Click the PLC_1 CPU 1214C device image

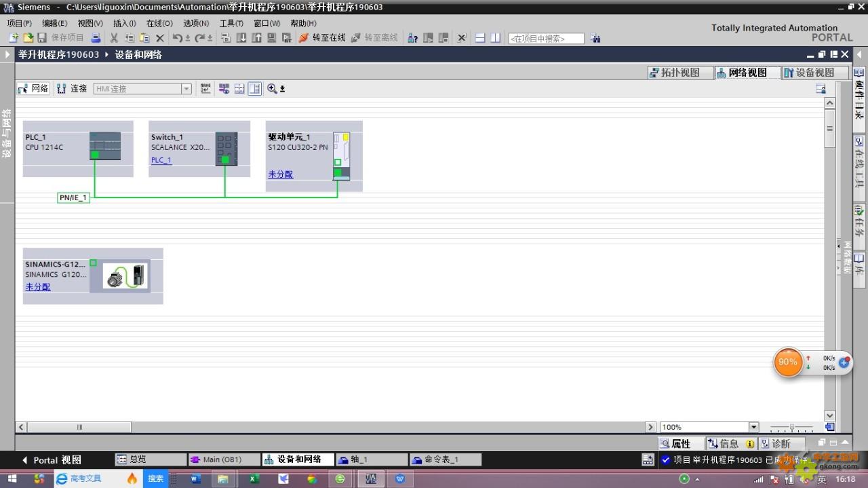[105, 146]
